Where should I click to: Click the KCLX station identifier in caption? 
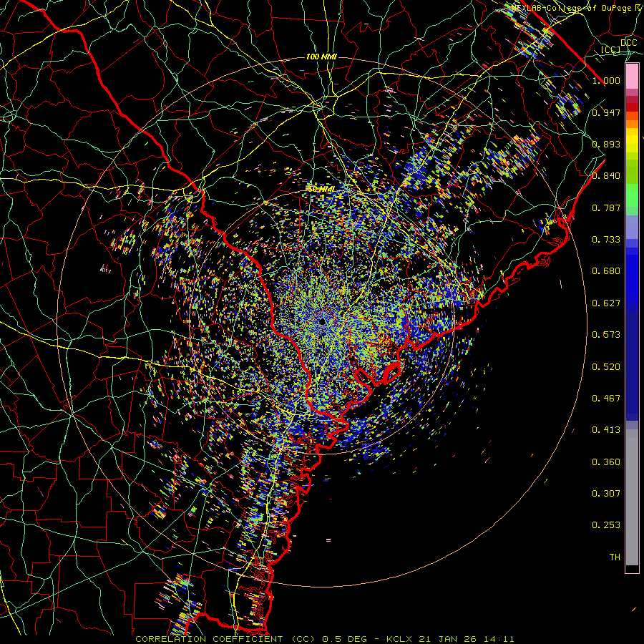pos(401,639)
